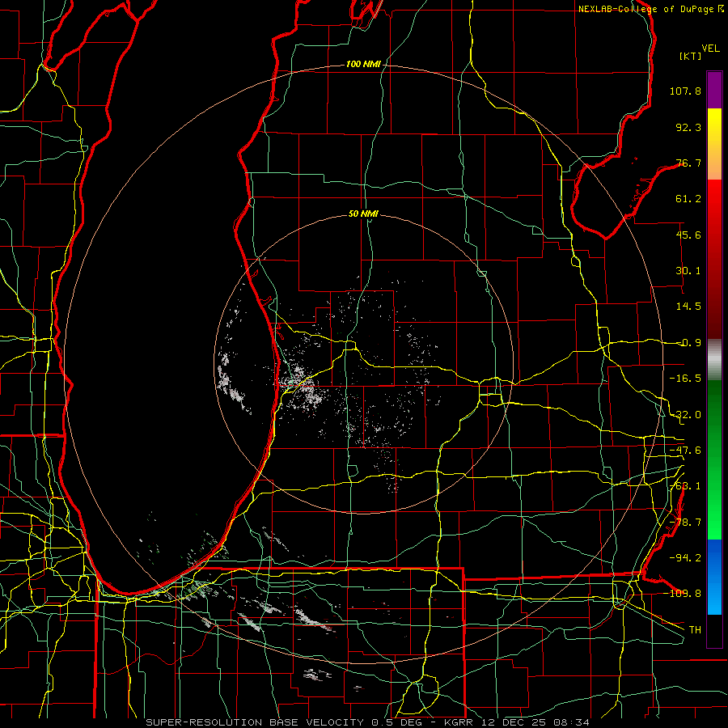The height and width of the screenshot is (728, 728).
Task: Click the 14.5 velocity scale value
Action: (x=688, y=307)
